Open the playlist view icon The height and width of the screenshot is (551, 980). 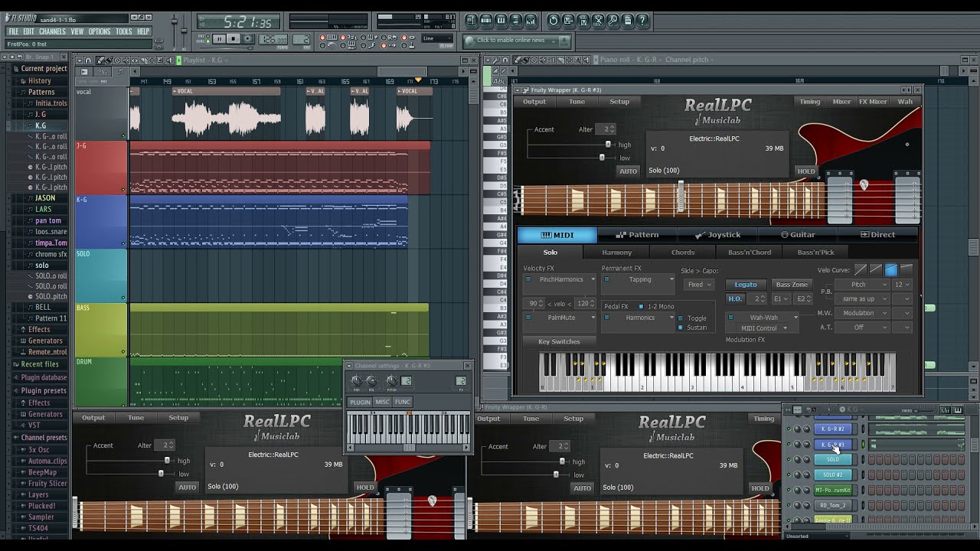pyautogui.click(x=472, y=21)
